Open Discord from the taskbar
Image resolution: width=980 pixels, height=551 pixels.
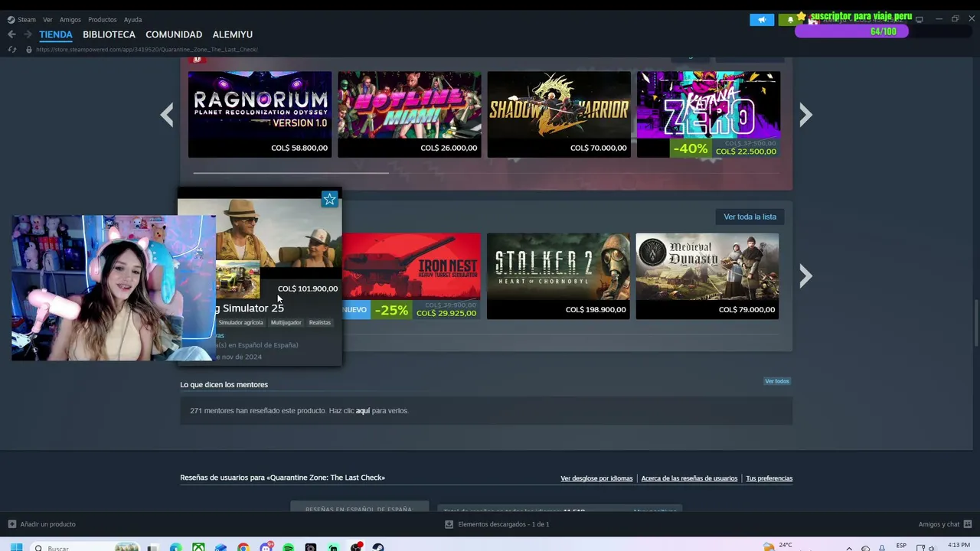pyautogui.click(x=266, y=547)
